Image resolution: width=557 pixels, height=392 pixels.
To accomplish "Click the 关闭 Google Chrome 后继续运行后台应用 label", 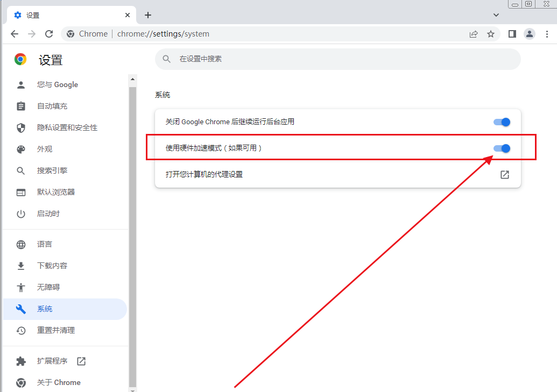I will 230,122.
